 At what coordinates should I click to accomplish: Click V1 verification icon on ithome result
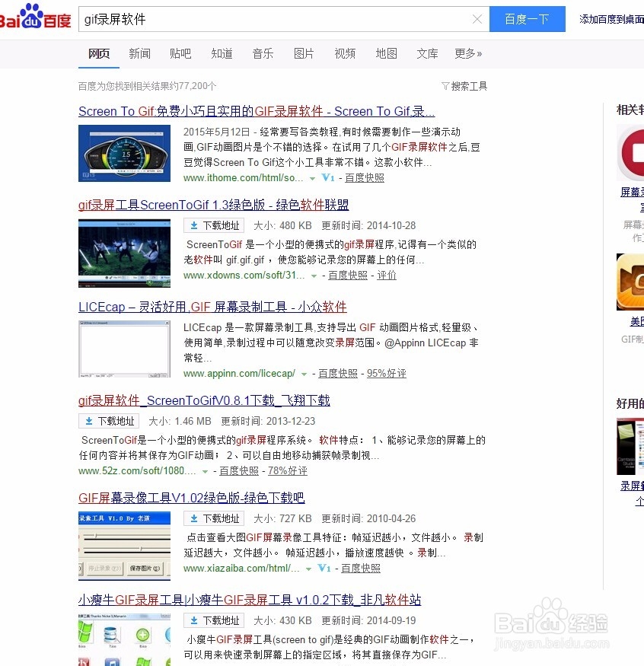click(x=328, y=177)
